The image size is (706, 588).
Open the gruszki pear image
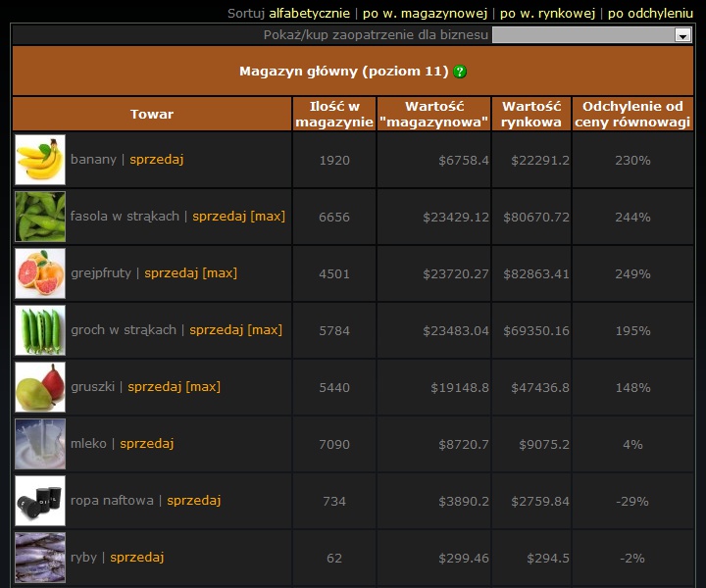(x=40, y=387)
